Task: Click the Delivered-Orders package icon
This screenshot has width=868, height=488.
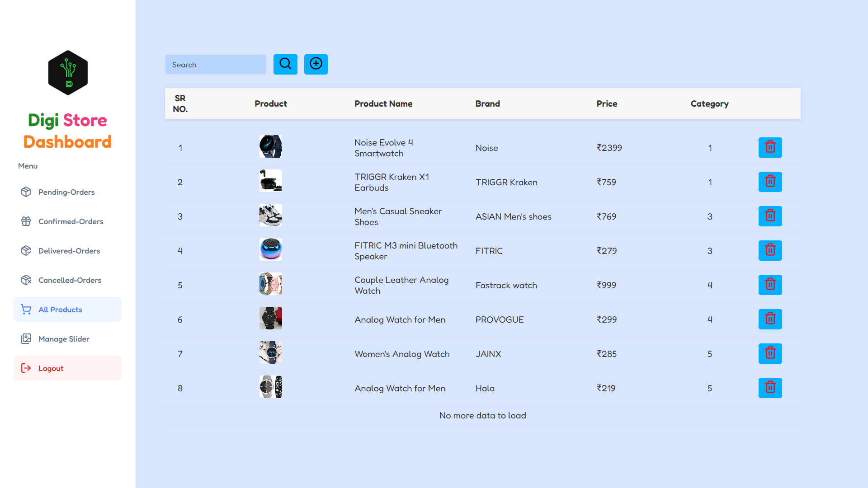Action: tap(26, 251)
